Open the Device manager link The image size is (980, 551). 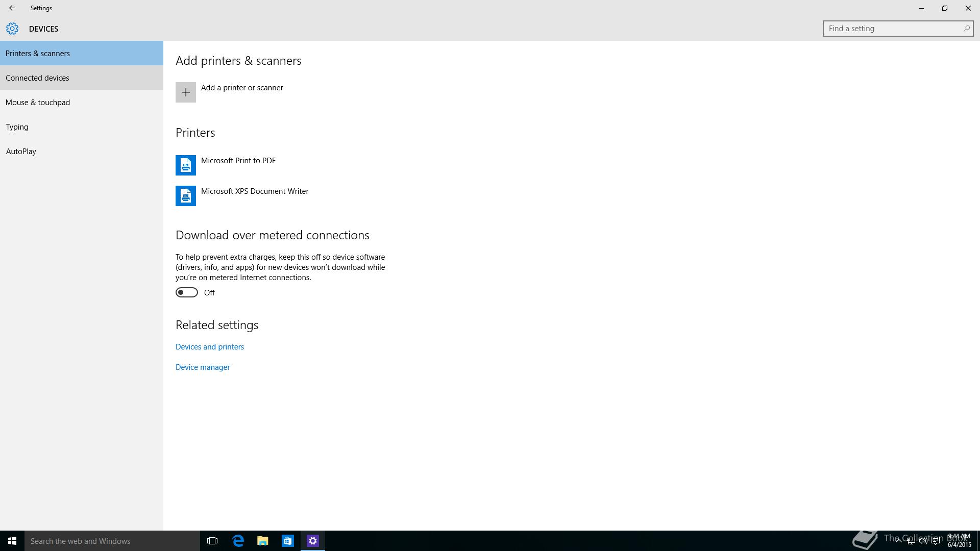coord(203,367)
